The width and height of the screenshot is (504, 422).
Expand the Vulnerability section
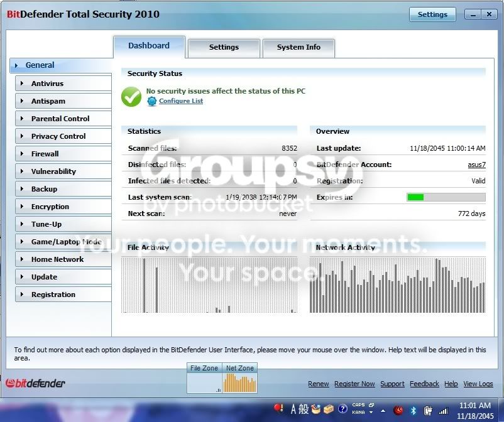pos(63,171)
